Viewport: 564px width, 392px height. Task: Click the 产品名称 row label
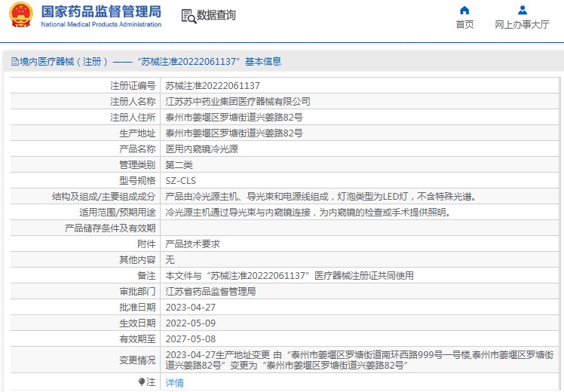[137, 149]
